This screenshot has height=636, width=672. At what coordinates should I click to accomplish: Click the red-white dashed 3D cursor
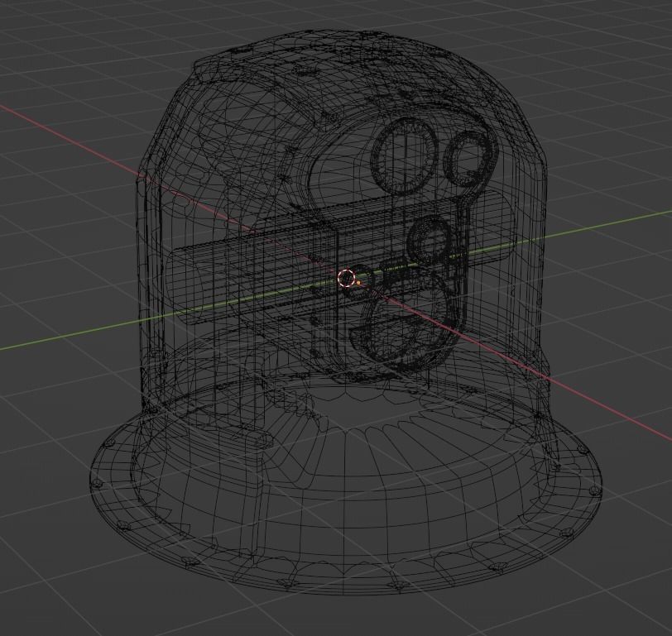[x=346, y=278]
